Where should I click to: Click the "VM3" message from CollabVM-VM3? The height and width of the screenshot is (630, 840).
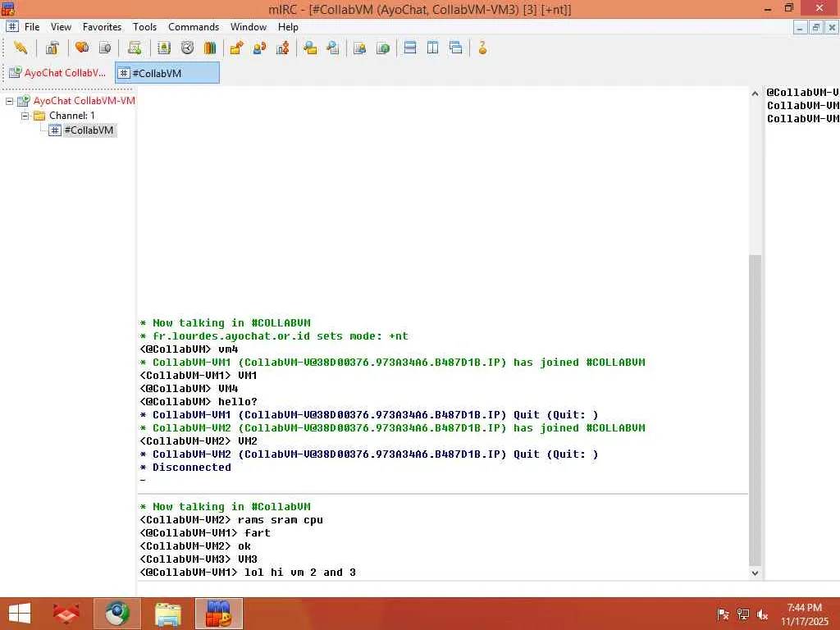point(248,559)
